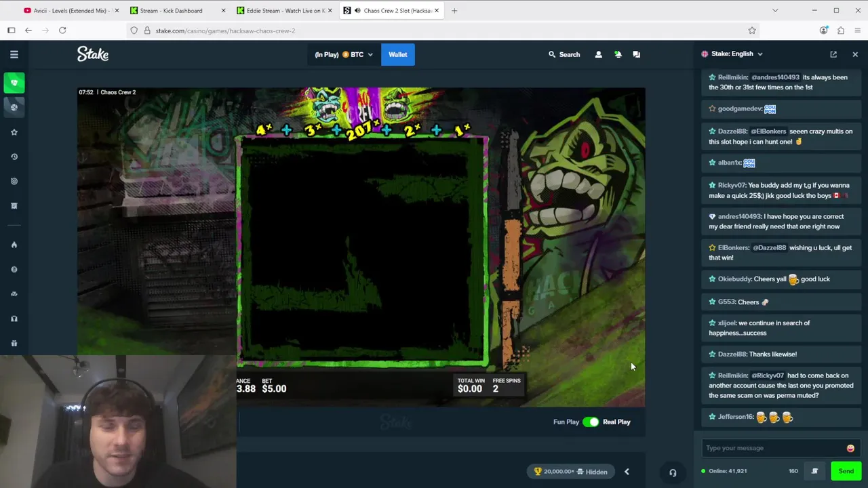Open G553's chat username

(x=726, y=302)
